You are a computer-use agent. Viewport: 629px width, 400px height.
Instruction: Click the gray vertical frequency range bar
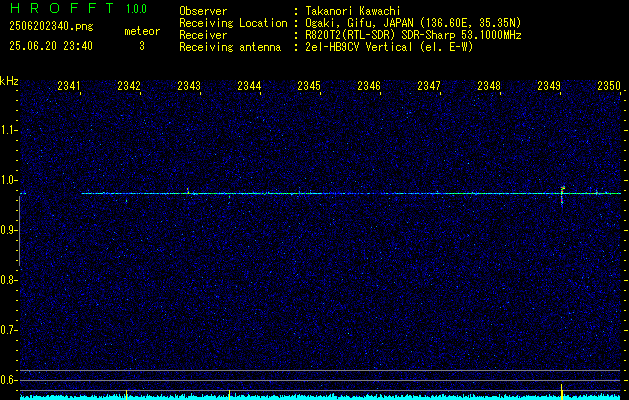pos(19,231)
